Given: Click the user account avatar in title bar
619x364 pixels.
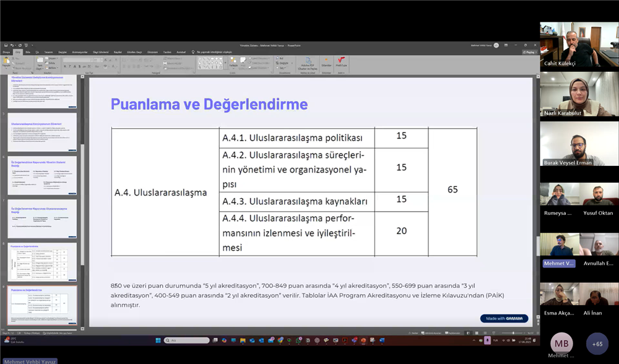Looking at the screenshot, I should point(496,45).
